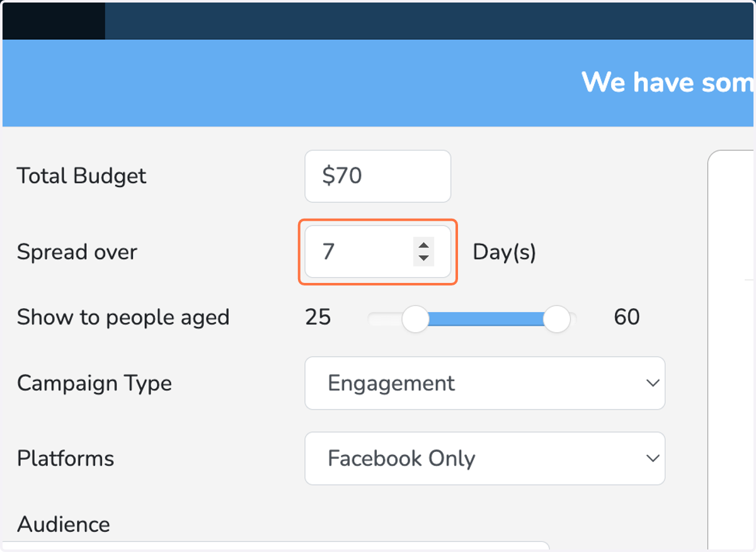Open the Campaign Type dropdown showing Engagement
Viewport: 756px width, 552px height.
(484, 383)
